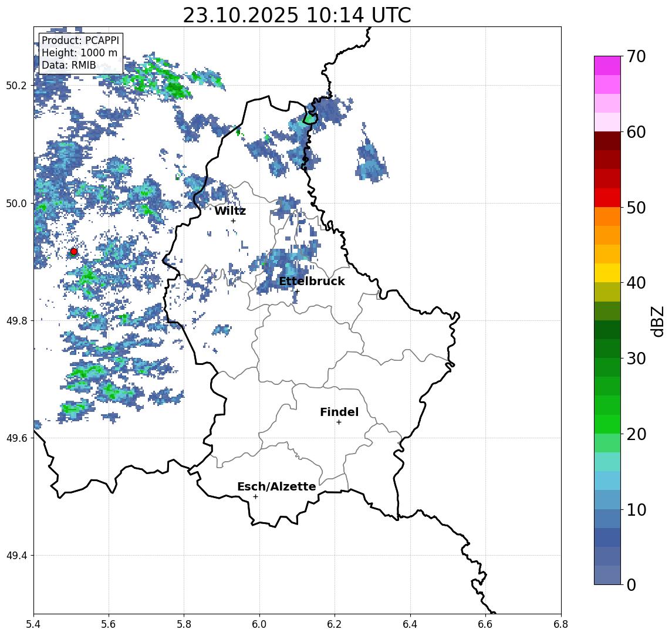
Task: Pick the orange swatch just below 50
Action: [607, 216]
